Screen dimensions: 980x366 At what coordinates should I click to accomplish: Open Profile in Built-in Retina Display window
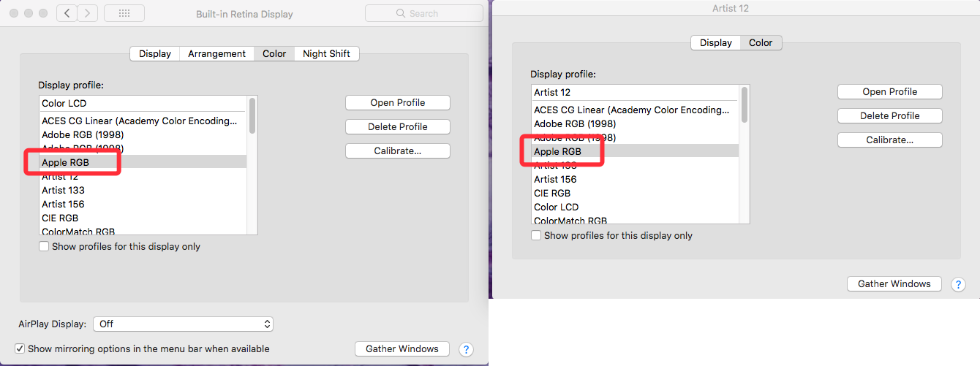[398, 102]
